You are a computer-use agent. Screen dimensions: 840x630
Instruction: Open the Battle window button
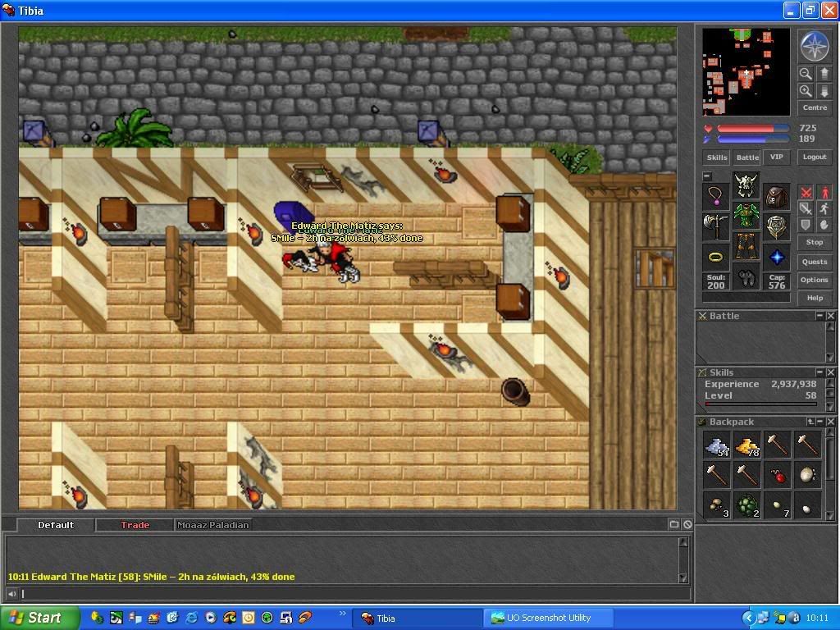746,157
